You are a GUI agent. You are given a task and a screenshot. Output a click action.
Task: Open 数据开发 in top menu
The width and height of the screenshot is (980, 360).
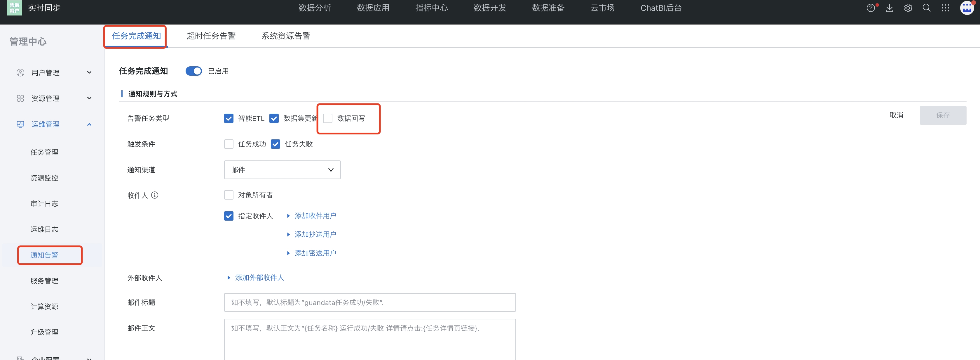point(490,8)
